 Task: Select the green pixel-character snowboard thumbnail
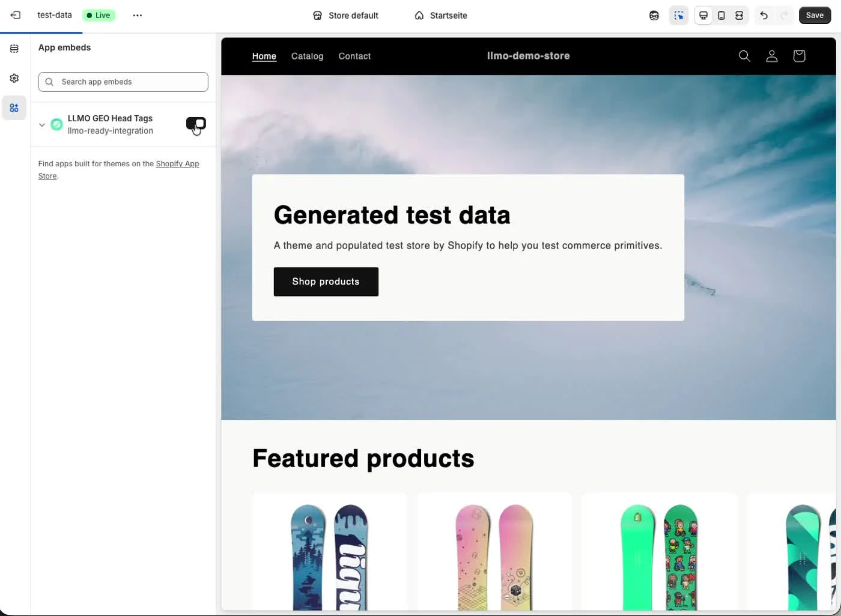point(659,557)
